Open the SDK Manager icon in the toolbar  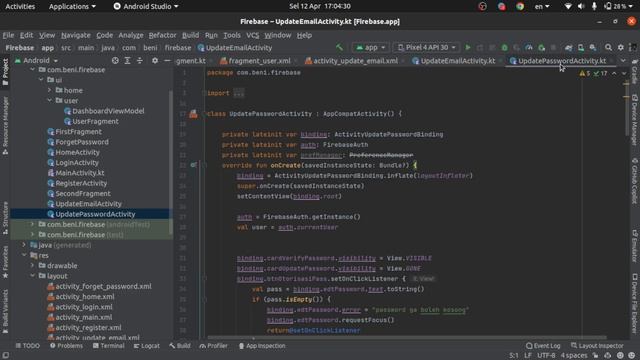pos(593,48)
